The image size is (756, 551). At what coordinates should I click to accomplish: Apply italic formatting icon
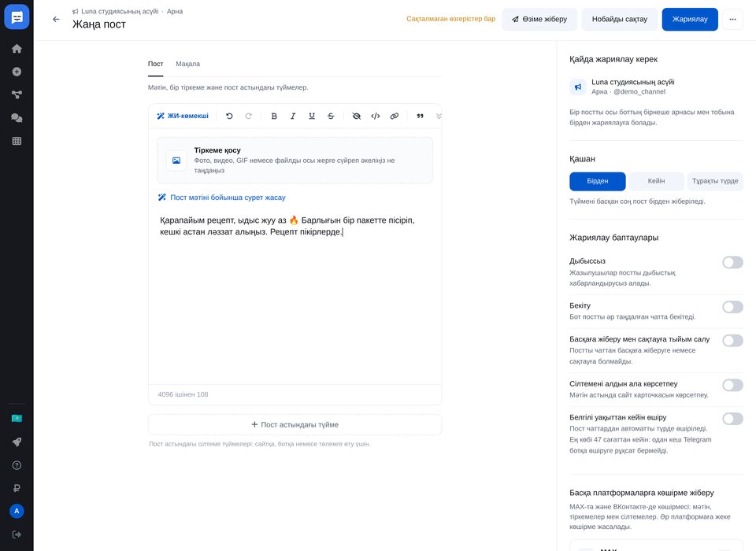pos(293,116)
